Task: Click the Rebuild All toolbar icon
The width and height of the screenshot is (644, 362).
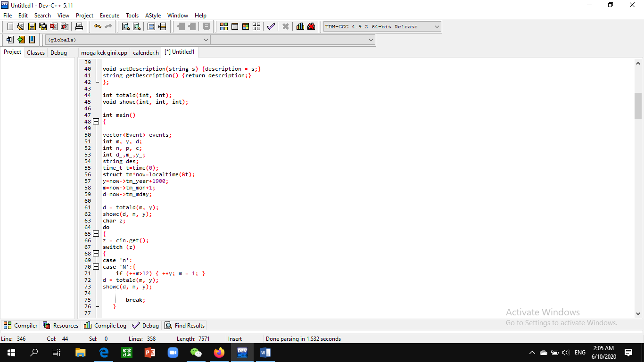Action: pos(256,26)
